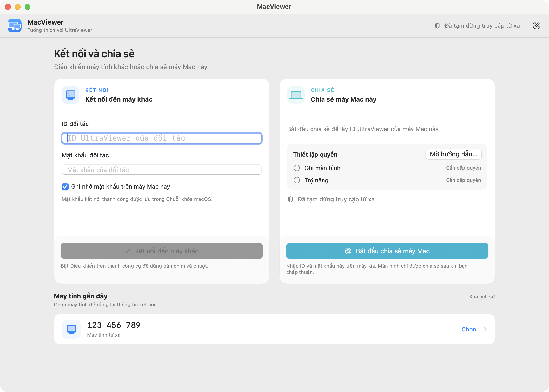Click the Cần cấp quyền text for Trợ năng
The width and height of the screenshot is (549, 392).
pos(463,180)
